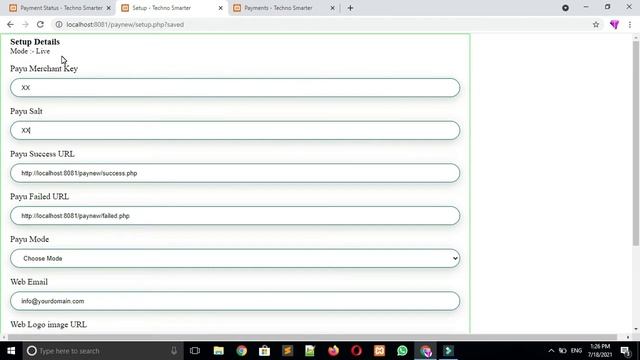Viewport: 640px width, 360px height.
Task: Open Opera browser from taskbar
Action: 356,351
